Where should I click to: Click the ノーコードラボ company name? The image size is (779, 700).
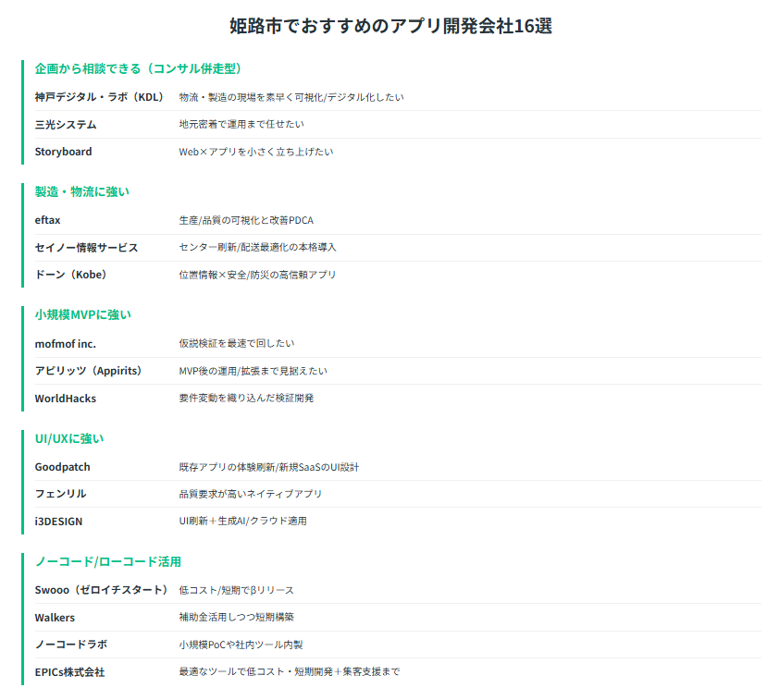point(71,645)
